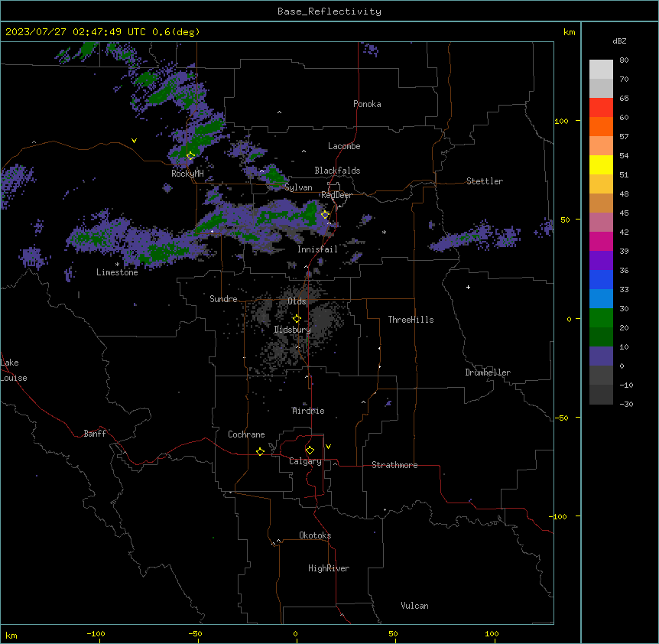Viewport: 659px width, 644px height.
Task: Pick the violet 39-36 dBZ legend swatch
Action: point(601,261)
